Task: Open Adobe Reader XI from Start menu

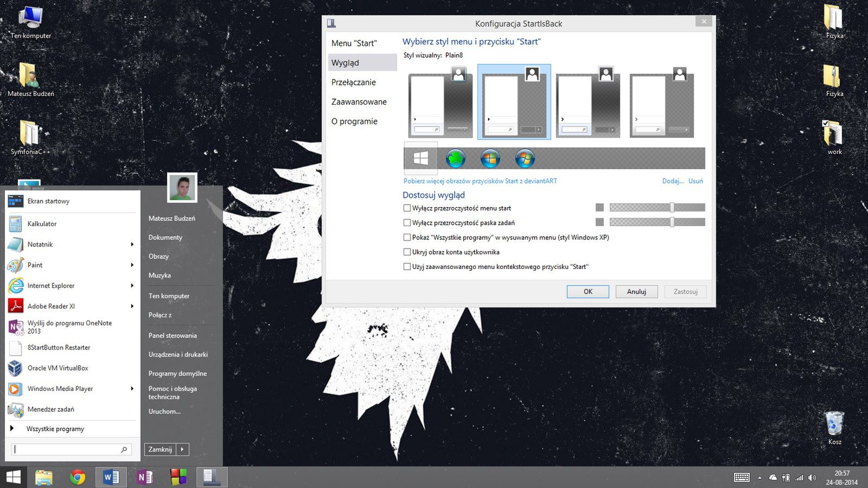Action: [51, 306]
